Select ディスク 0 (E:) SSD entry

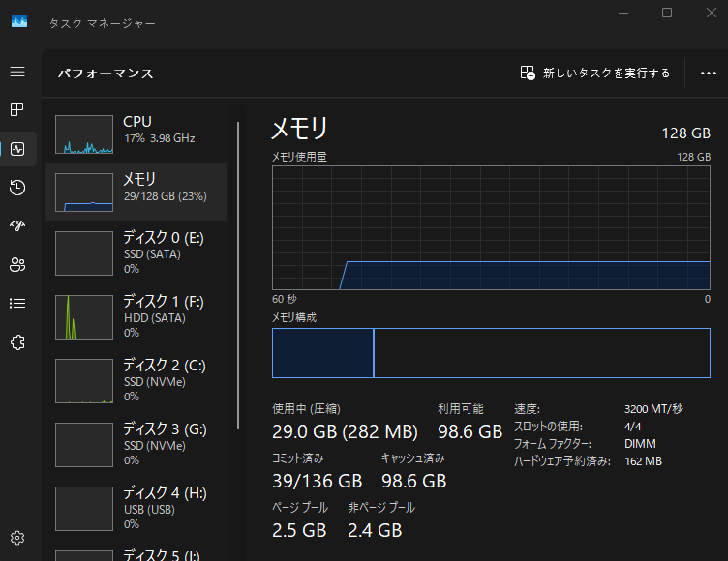136,252
